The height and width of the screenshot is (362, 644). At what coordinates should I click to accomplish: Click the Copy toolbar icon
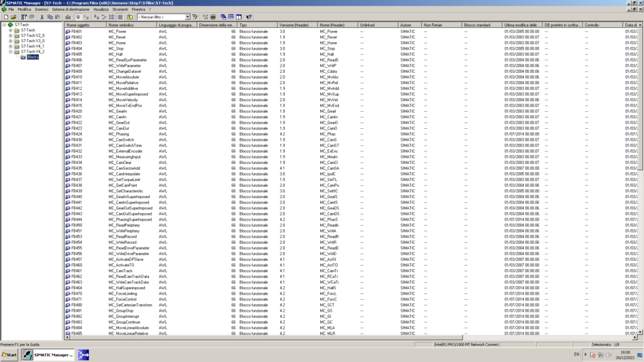(x=50, y=17)
